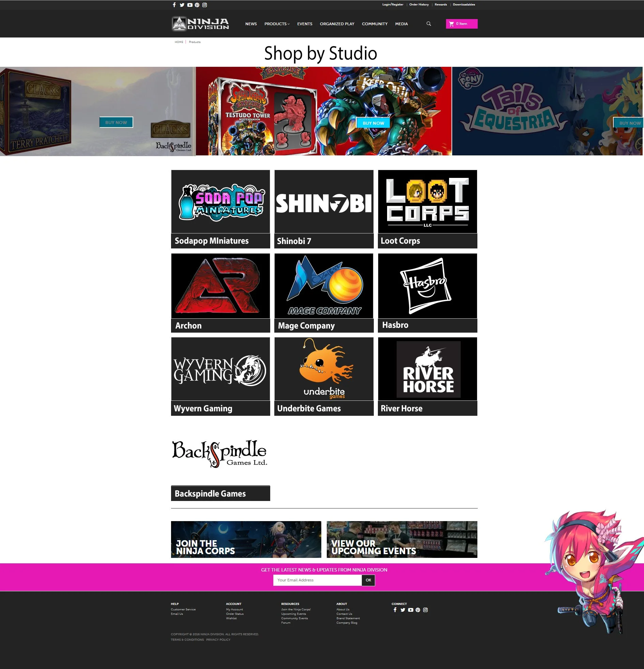The height and width of the screenshot is (669, 644).
Task: Select the Backspindle Games Ltd. logo
Action: (220, 454)
